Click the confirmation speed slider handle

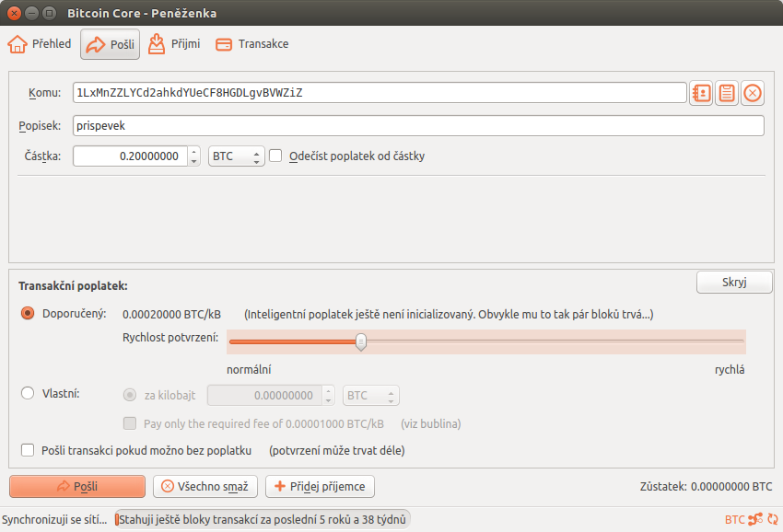tap(360, 341)
